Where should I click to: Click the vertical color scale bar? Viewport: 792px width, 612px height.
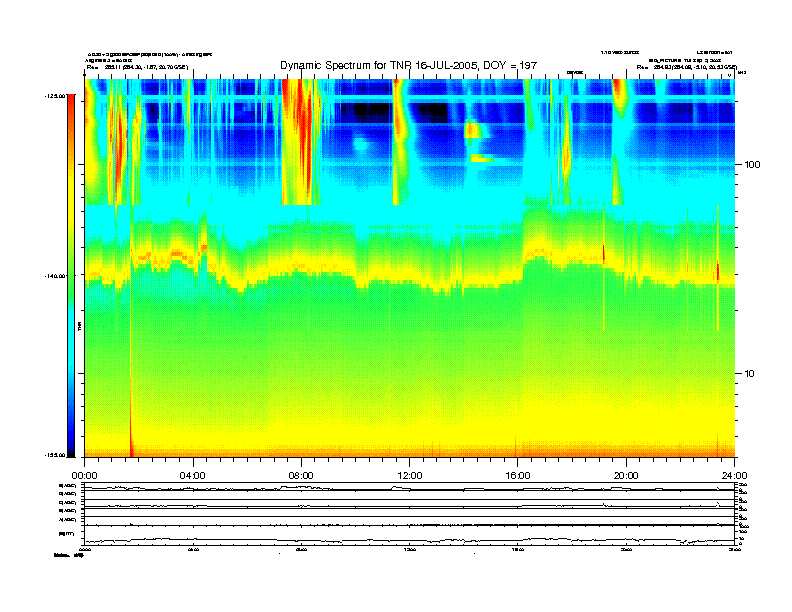(71, 275)
